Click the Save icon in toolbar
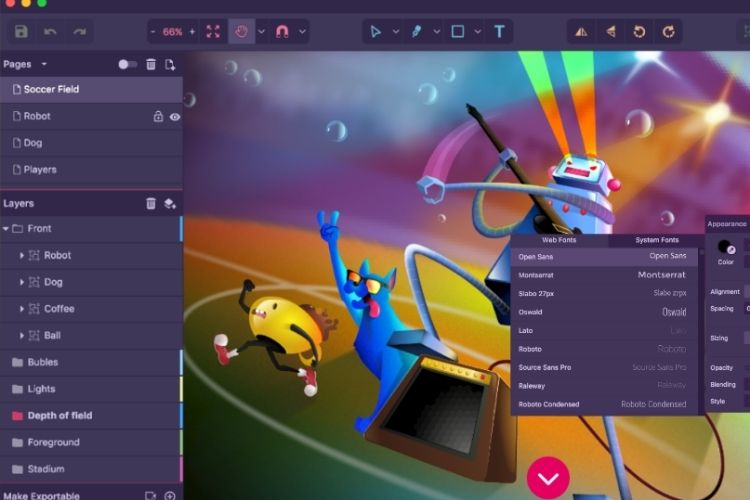The width and height of the screenshot is (750, 500). [x=21, y=32]
